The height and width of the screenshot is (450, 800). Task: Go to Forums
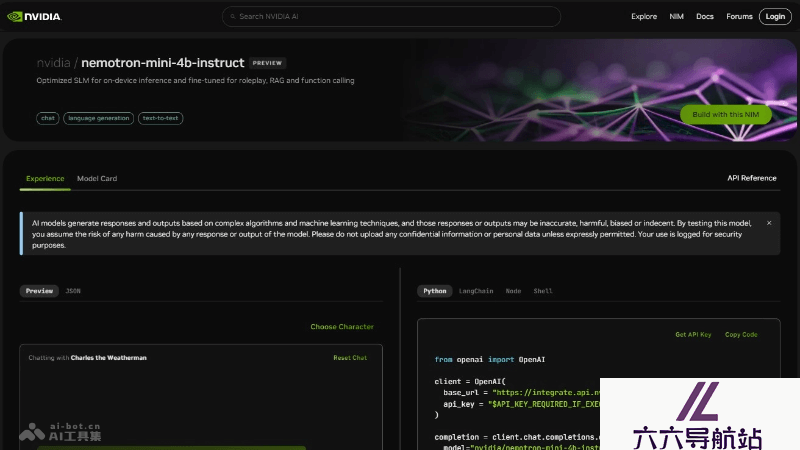[739, 16]
